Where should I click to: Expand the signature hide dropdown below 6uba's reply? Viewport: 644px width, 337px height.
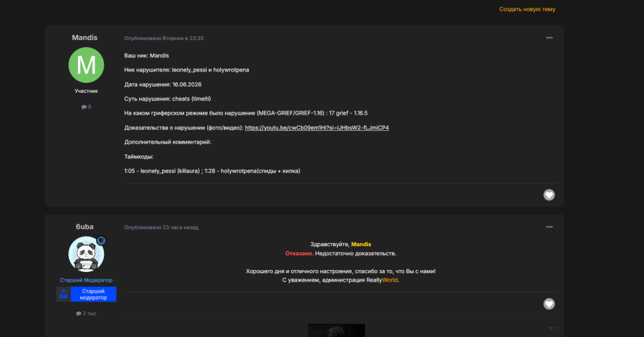(553, 328)
